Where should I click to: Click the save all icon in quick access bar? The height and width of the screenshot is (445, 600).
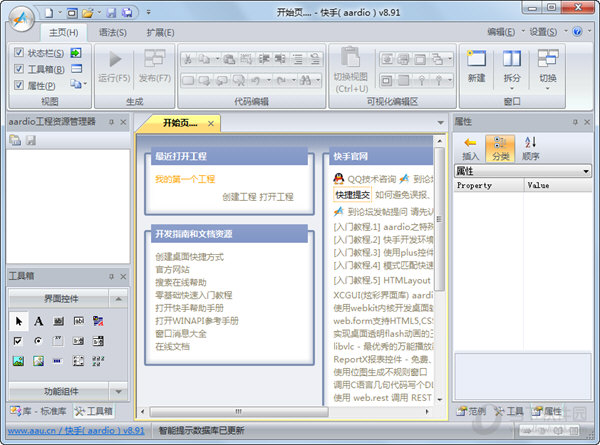127,13
